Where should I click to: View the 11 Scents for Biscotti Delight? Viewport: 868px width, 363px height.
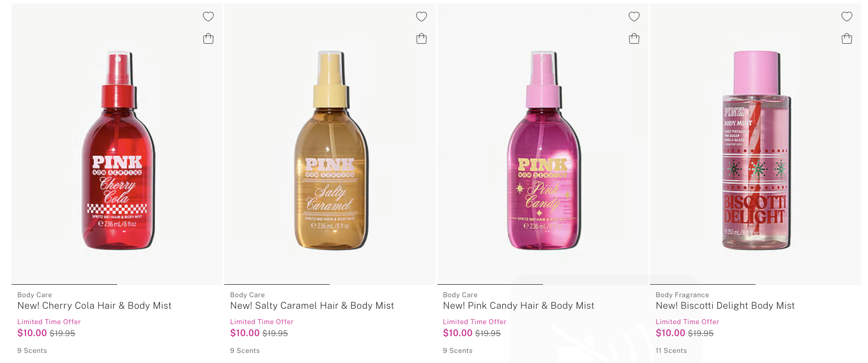pyautogui.click(x=671, y=351)
